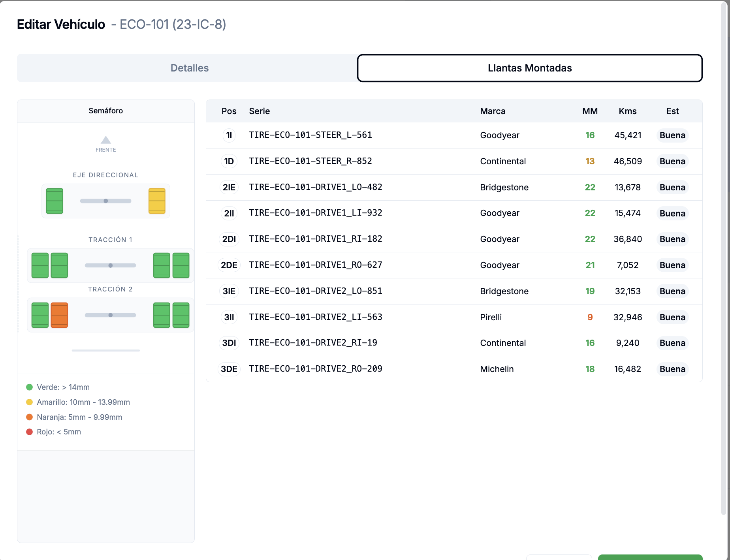
Task: Select outer left green tire in Tracción 2
Action: click(x=40, y=315)
